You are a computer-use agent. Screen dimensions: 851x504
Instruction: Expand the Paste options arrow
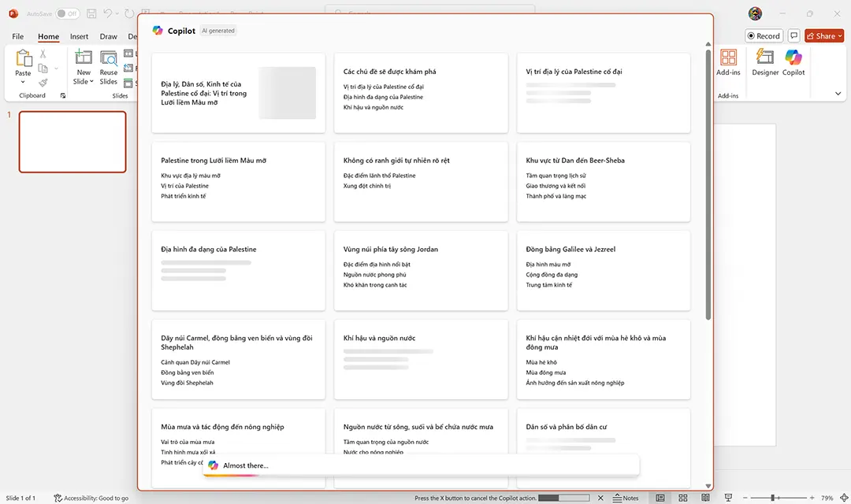coord(23,83)
